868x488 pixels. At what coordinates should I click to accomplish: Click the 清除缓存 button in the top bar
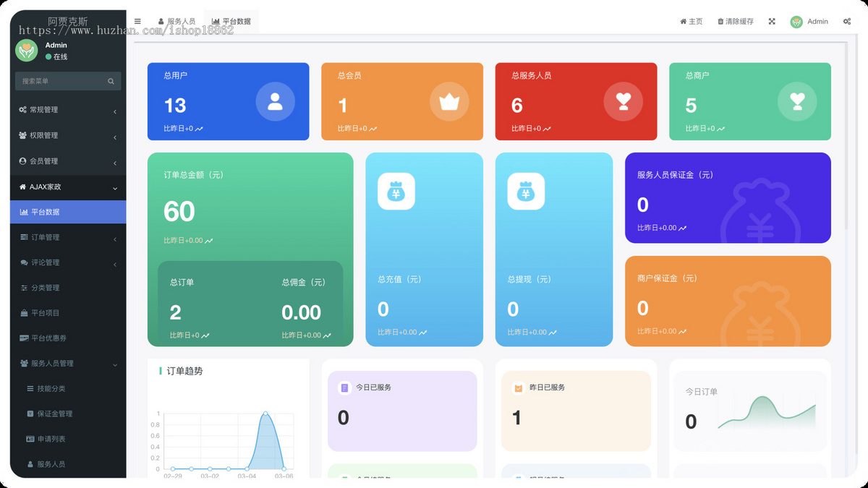735,21
